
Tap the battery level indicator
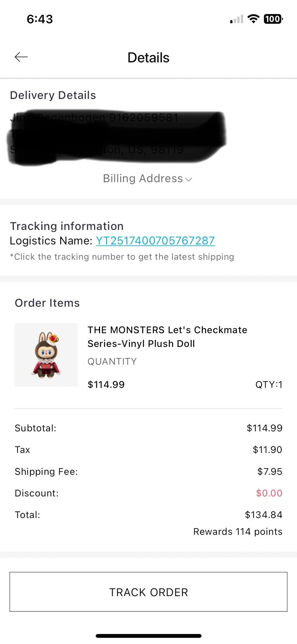(273, 19)
